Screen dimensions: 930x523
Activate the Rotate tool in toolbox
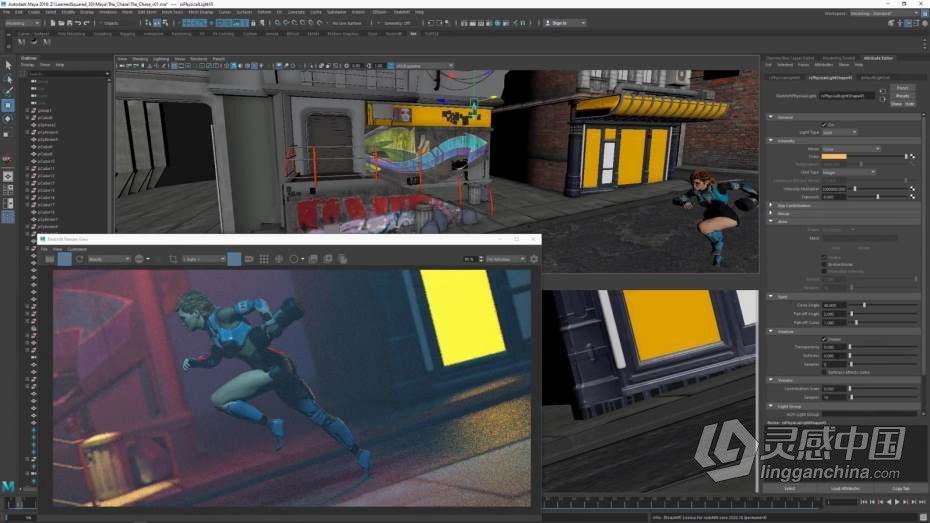tap(8, 119)
